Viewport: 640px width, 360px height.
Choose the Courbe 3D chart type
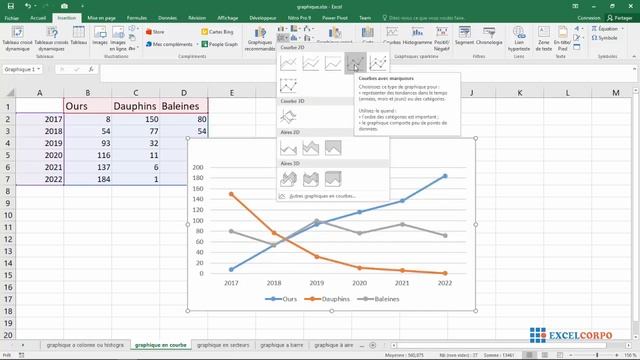coord(288,117)
